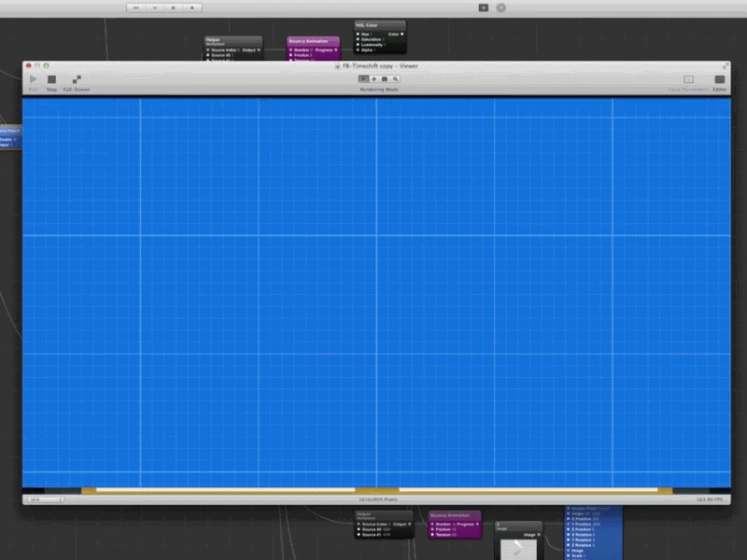Viewport: 747px width, 560px height.
Task: Click first segment of editor toolbar control
Action: coord(136,7)
